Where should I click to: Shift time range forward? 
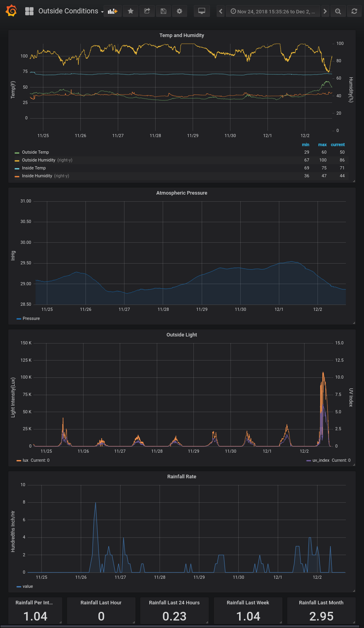click(x=325, y=11)
